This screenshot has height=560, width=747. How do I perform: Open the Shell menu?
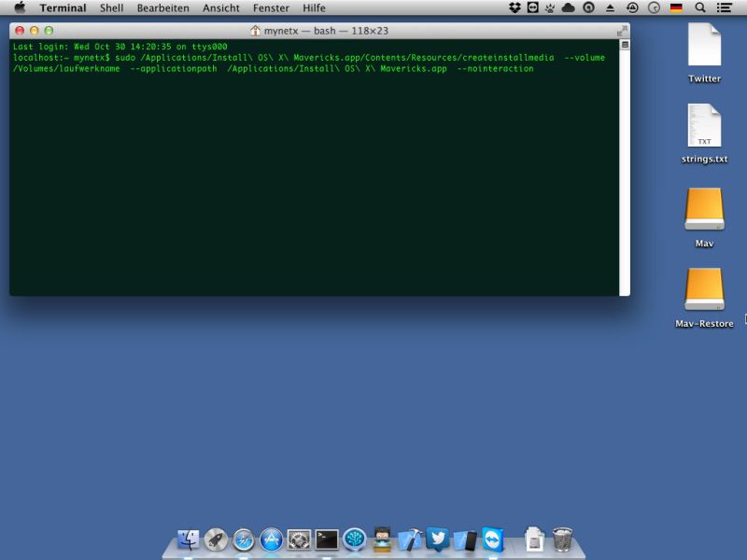coord(111,8)
